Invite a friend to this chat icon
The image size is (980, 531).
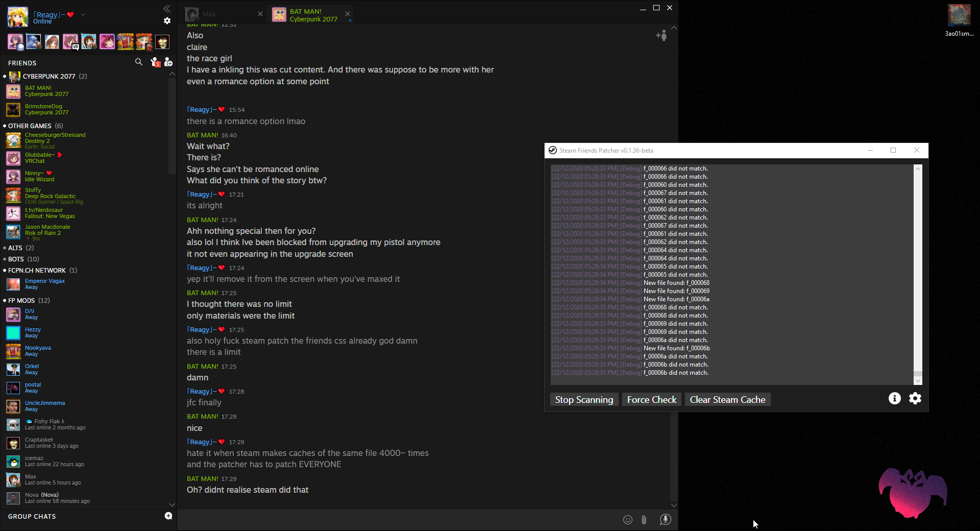661,35
